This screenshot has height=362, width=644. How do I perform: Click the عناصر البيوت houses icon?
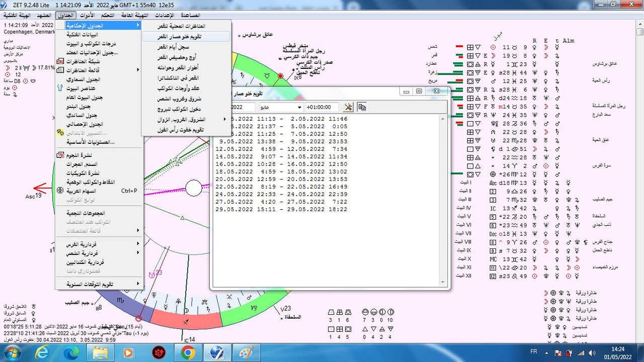(x=61, y=88)
